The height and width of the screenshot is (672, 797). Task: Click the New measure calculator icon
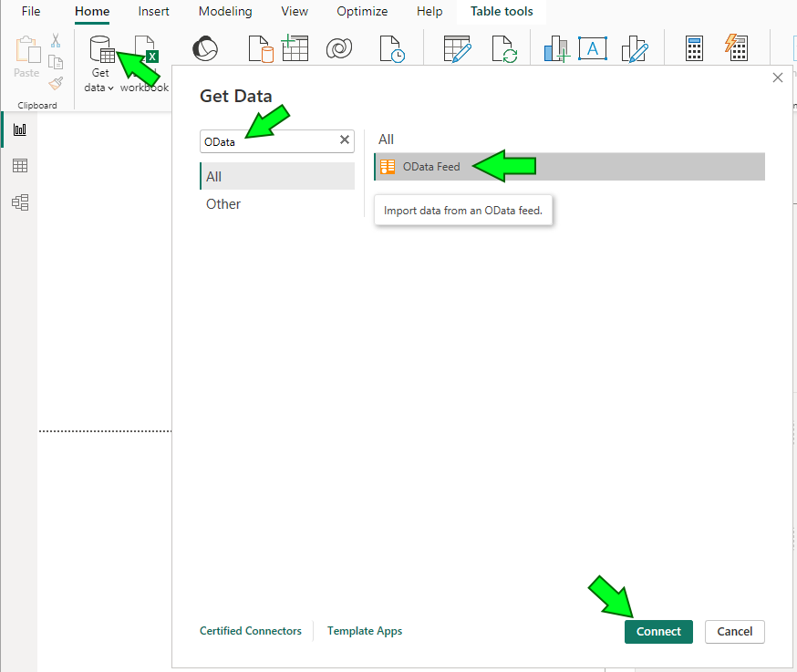(694, 49)
